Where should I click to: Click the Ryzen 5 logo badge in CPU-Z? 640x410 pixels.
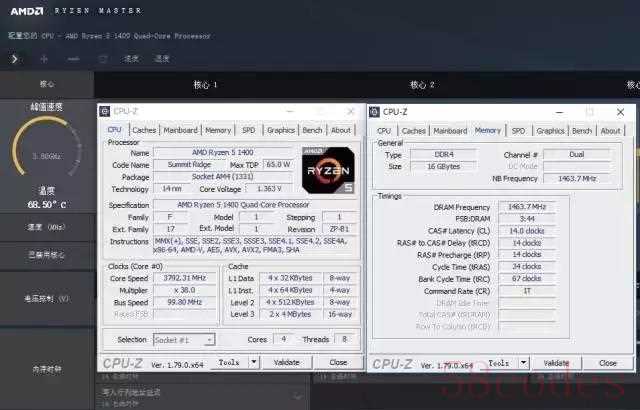328,170
